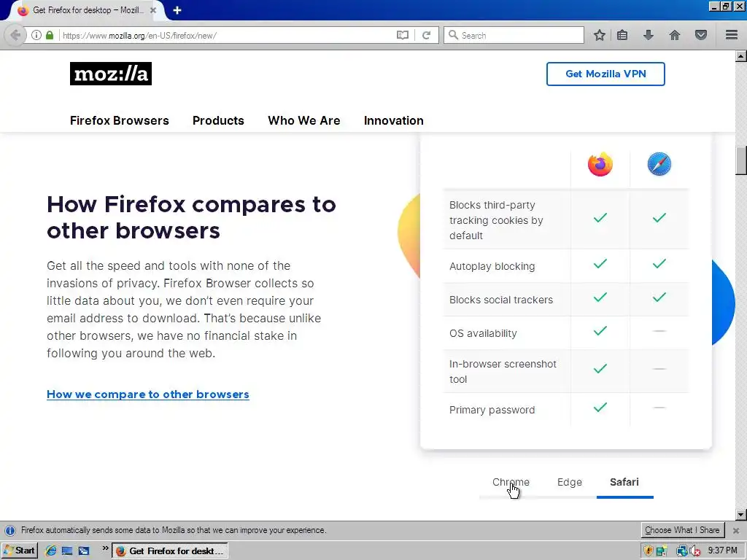Click Show Desktop quick launch icon
This screenshot has width=747, height=560.
click(67, 551)
